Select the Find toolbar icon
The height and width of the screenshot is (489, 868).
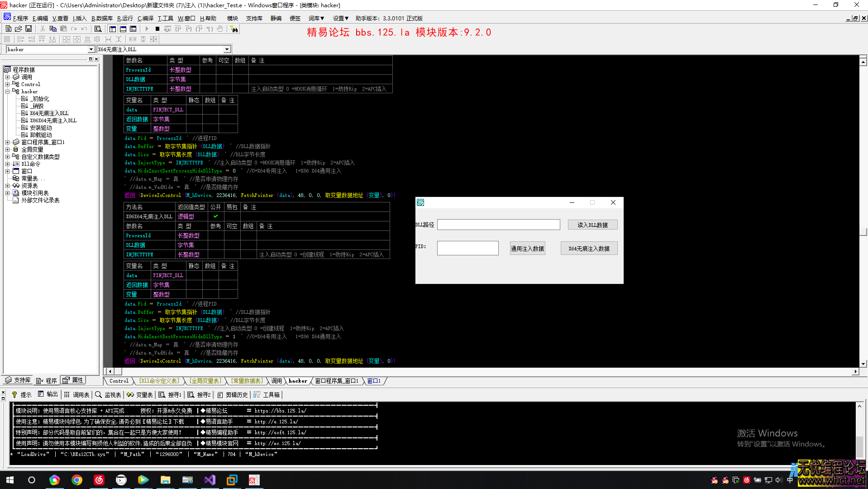click(x=98, y=29)
